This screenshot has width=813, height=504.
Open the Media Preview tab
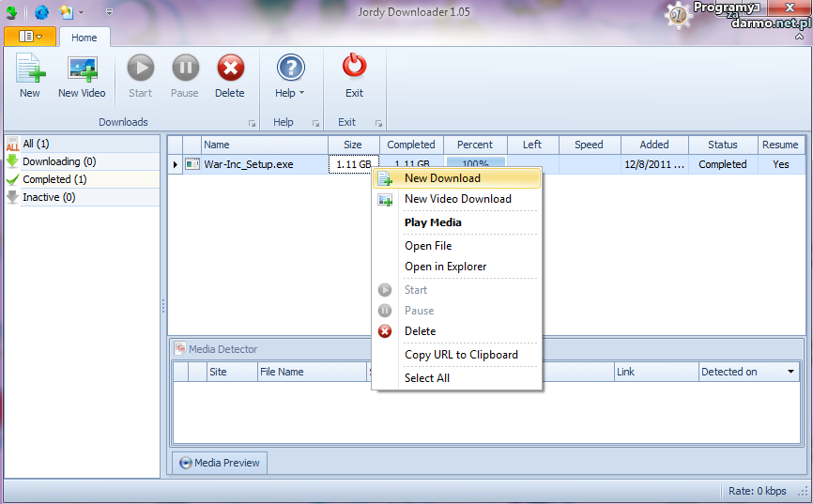click(x=220, y=463)
